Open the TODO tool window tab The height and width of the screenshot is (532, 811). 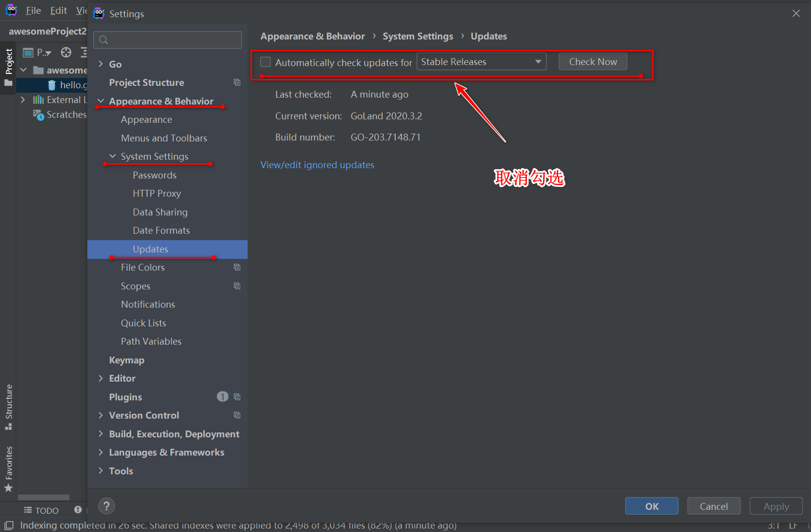(x=41, y=510)
